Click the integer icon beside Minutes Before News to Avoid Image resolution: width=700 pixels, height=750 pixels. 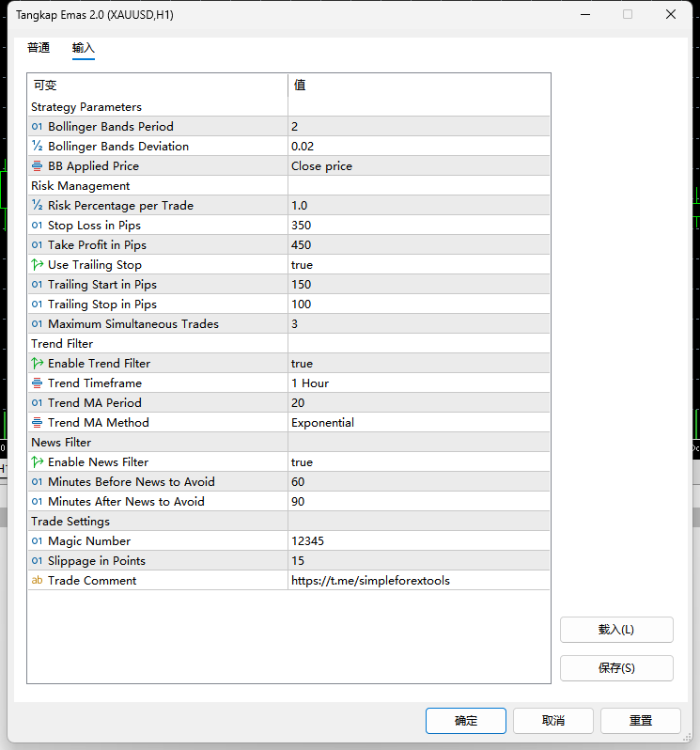(x=37, y=481)
